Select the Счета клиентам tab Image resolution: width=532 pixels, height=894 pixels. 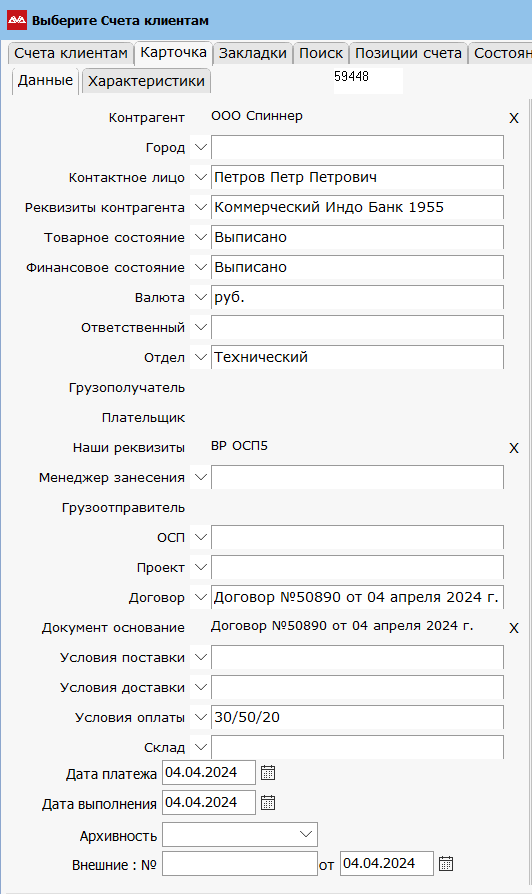71,53
